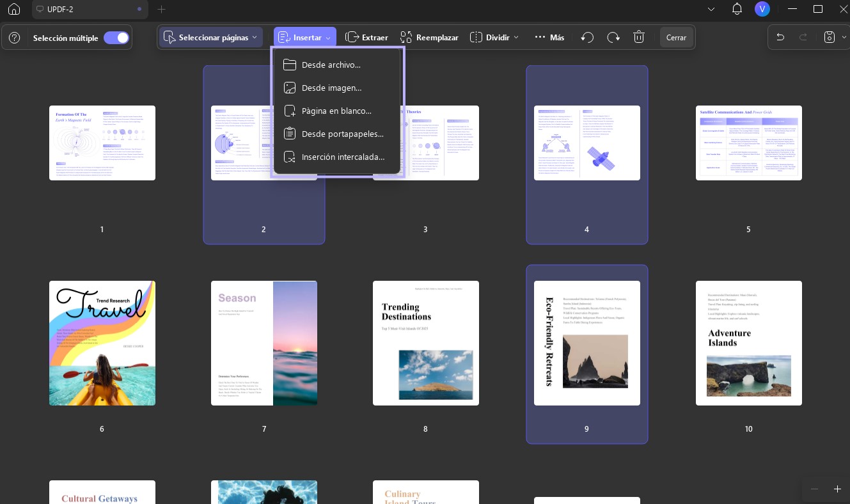Select the Travel cover page 6 thumbnail
Image resolution: width=850 pixels, height=504 pixels.
[x=102, y=343]
